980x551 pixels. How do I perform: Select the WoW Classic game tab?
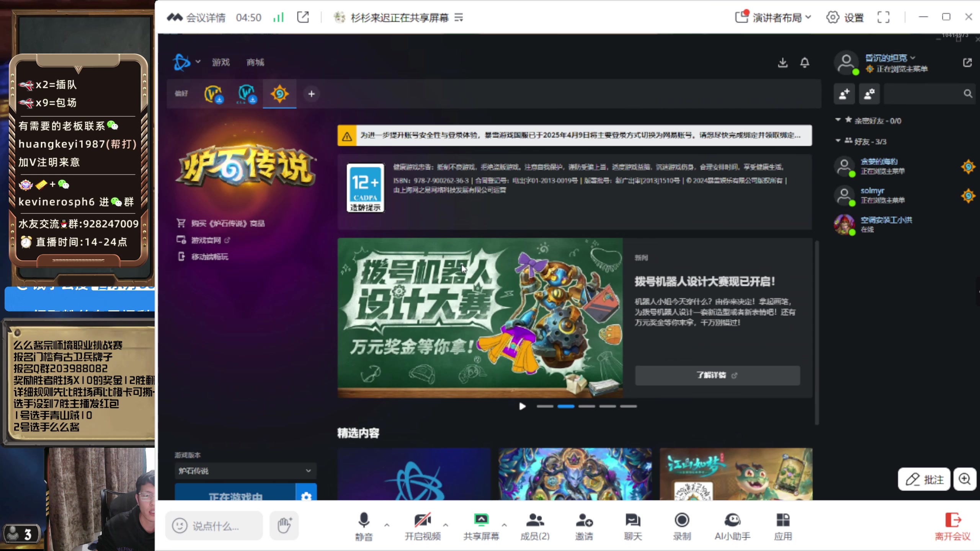[x=247, y=94]
